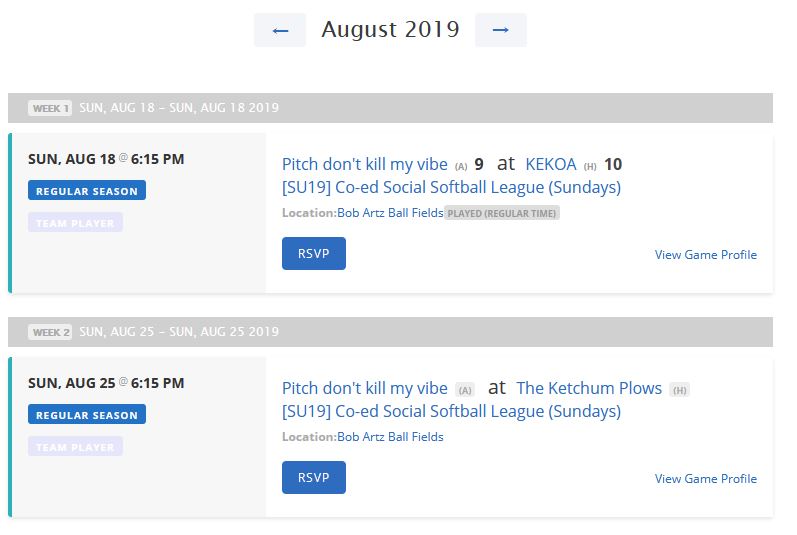Open The Ketchum Plows team link
The image size is (797, 535).
[x=589, y=388]
